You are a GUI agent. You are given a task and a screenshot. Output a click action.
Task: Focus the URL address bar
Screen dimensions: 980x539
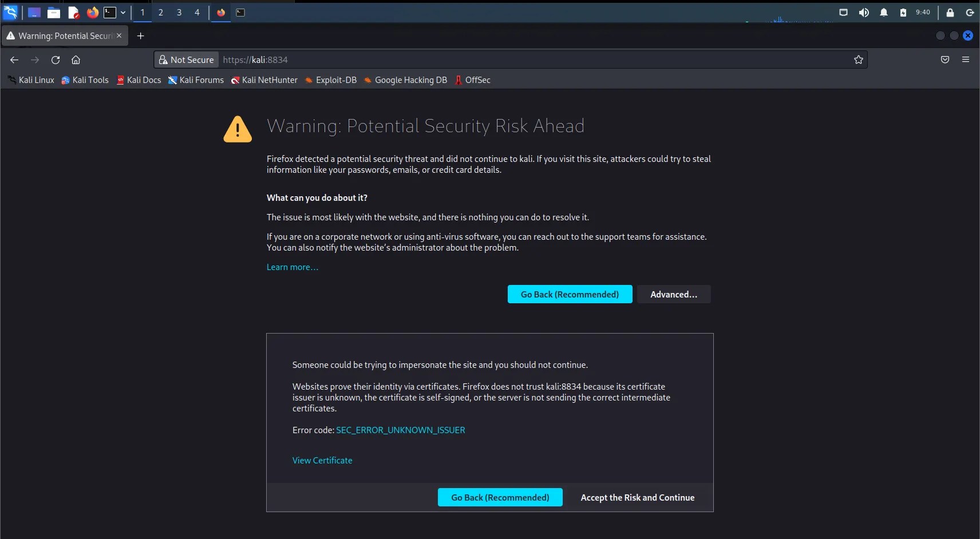coord(535,60)
